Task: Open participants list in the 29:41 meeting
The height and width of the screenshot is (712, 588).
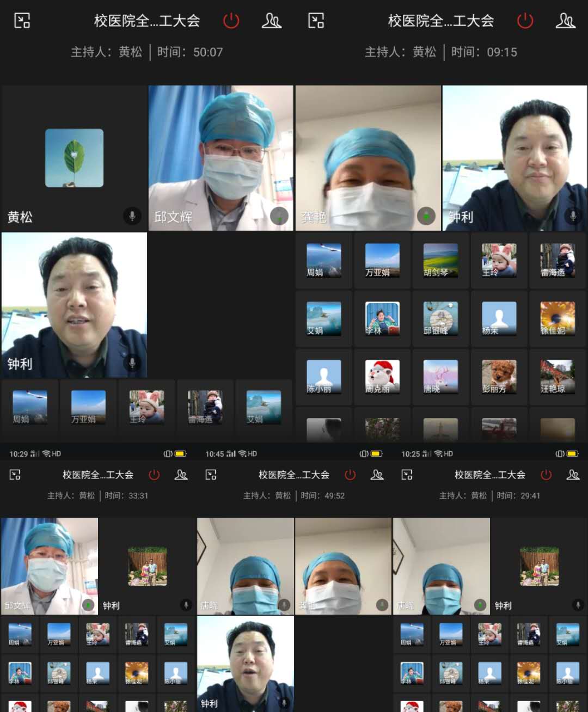Action: [573, 475]
